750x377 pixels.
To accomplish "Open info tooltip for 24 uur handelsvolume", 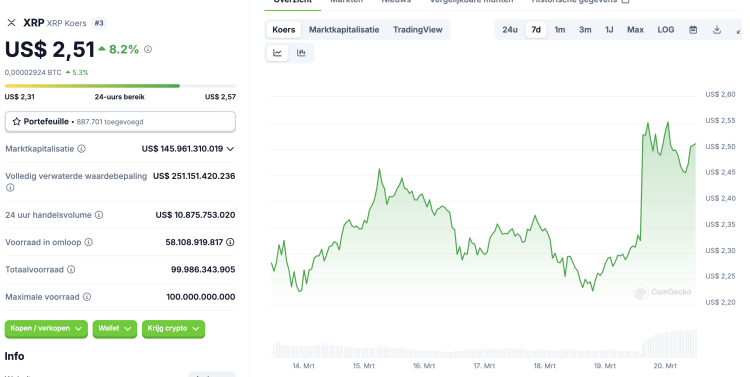I will [99, 215].
